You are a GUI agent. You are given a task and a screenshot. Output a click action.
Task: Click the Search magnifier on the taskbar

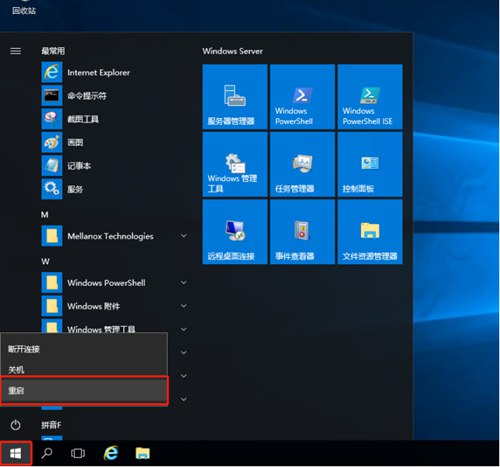47,453
